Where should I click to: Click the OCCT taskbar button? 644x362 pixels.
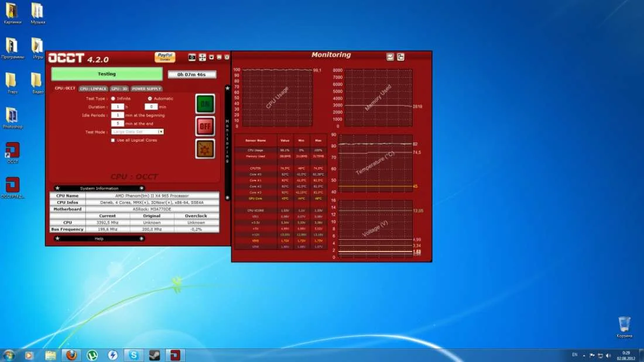click(x=176, y=355)
